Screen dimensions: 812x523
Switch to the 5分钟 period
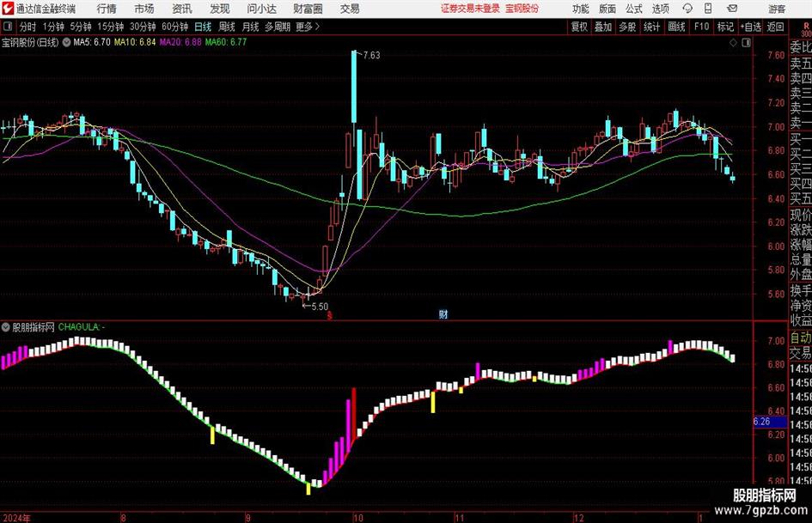(81, 27)
